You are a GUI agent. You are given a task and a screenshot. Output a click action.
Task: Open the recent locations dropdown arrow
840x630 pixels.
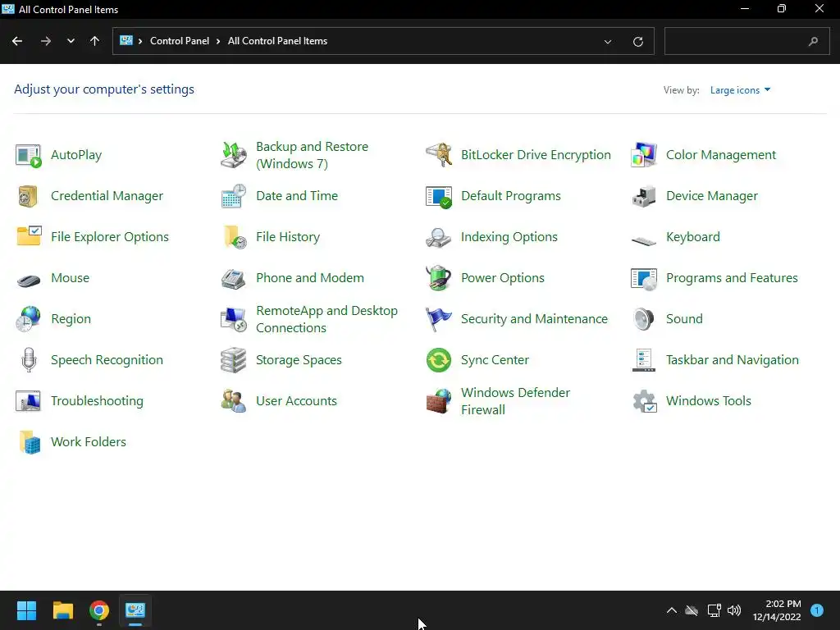click(71, 41)
